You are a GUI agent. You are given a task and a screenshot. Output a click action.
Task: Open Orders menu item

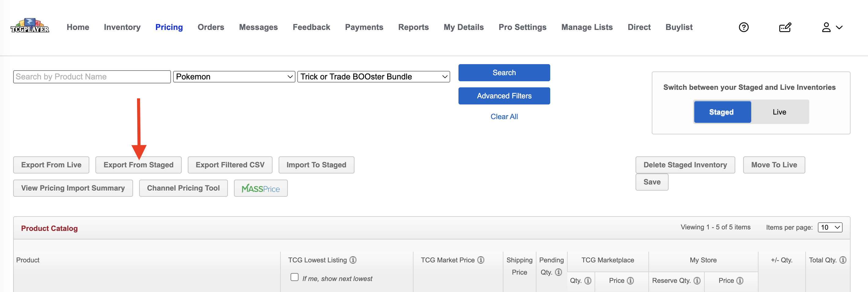coord(211,27)
